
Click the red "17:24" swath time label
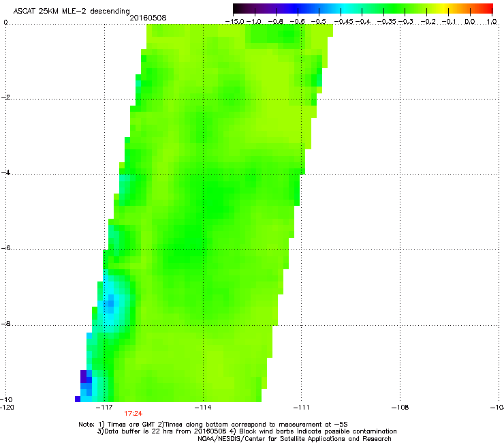[133, 414]
